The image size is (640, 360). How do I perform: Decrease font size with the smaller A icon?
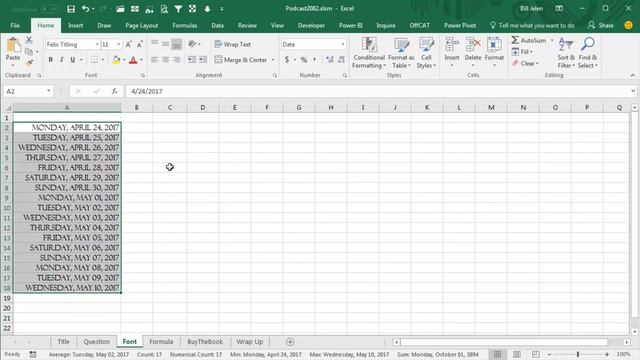pyautogui.click(x=140, y=44)
